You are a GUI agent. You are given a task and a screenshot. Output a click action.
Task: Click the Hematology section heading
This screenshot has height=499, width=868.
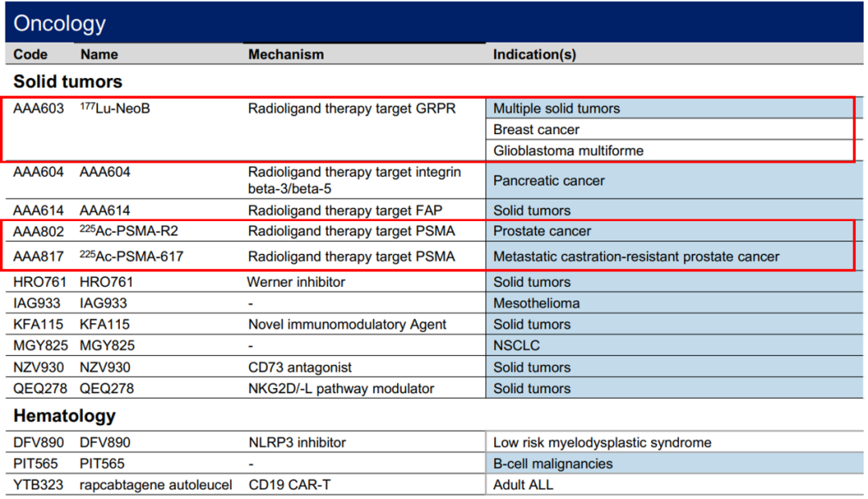point(64,416)
